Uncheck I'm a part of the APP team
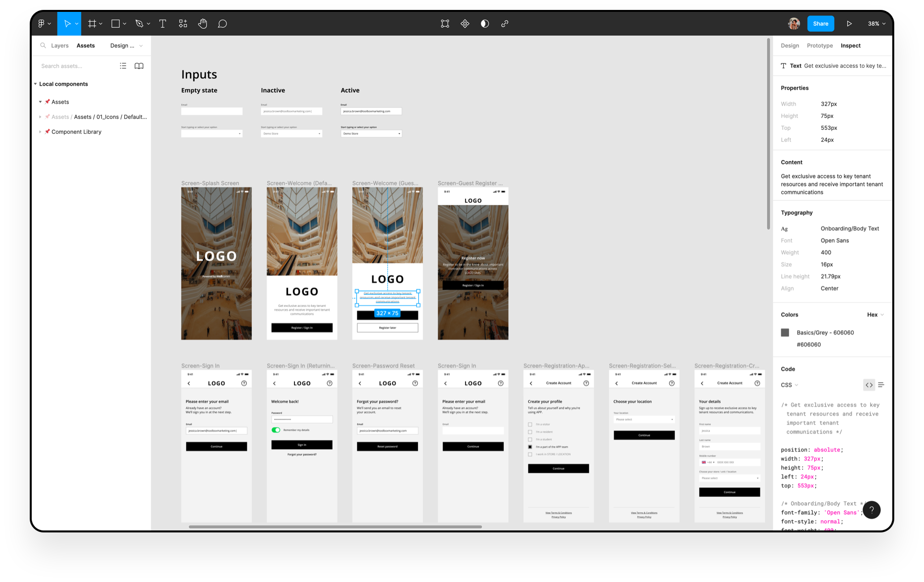Screen dimensions: 924x582 tap(530, 447)
